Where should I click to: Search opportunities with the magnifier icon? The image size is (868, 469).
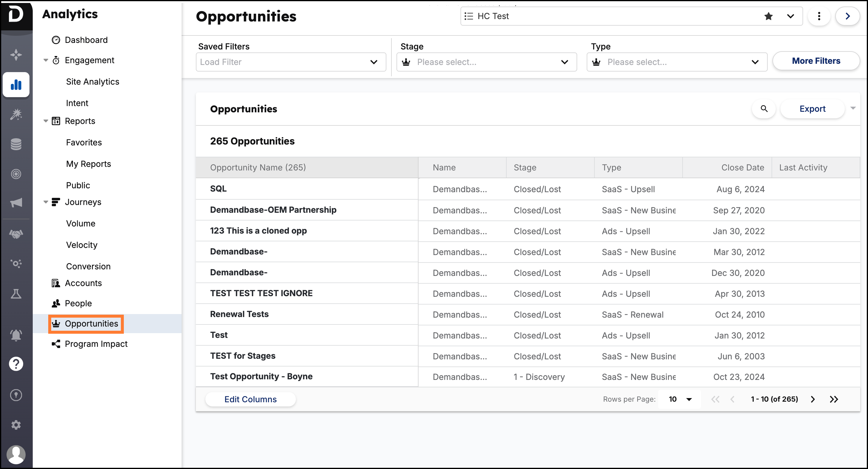(764, 109)
